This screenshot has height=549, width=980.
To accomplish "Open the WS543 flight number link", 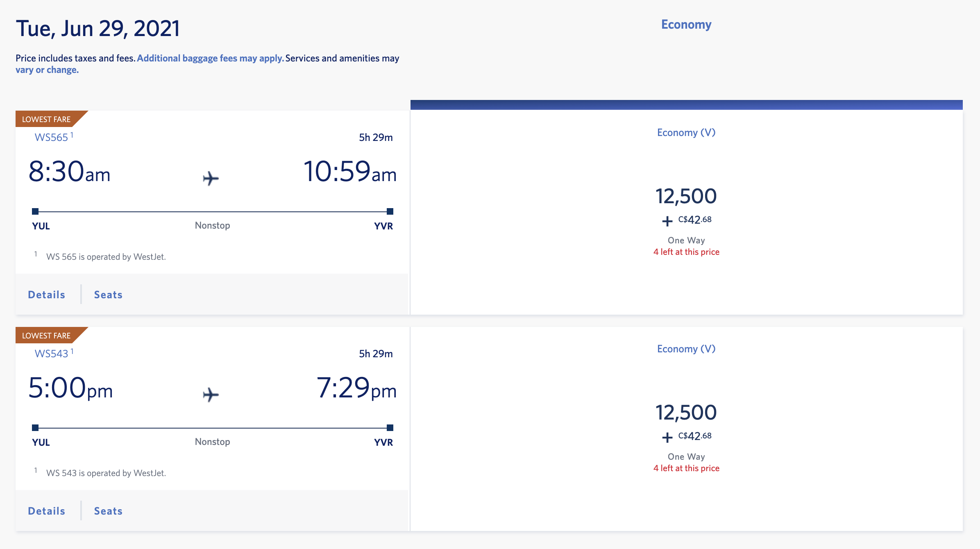I will (51, 354).
